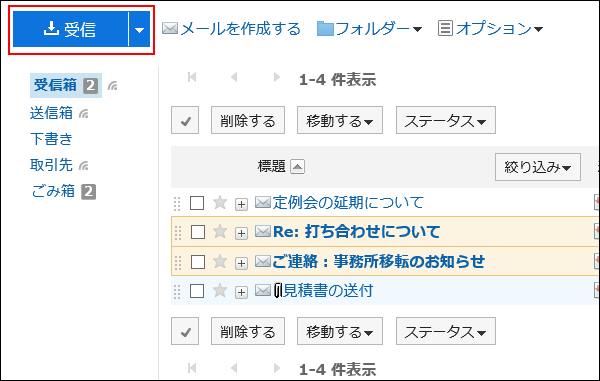This screenshot has width=600, height=381.
Task: Open the mail Re: 打ち合わせについて
Action: point(357,232)
